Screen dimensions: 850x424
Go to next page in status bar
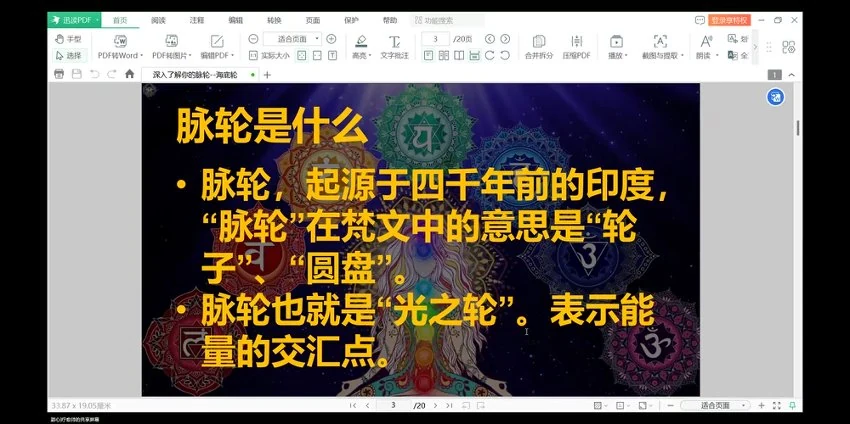435,406
